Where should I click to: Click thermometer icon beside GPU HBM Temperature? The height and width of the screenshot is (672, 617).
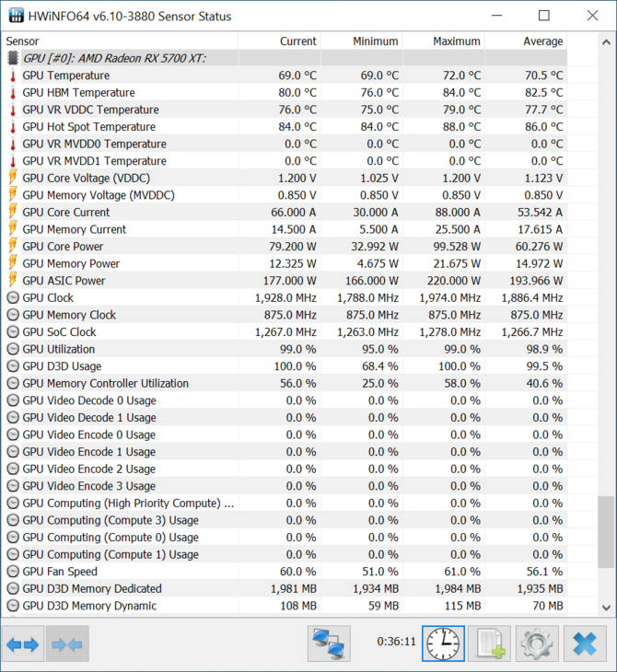click(x=13, y=93)
